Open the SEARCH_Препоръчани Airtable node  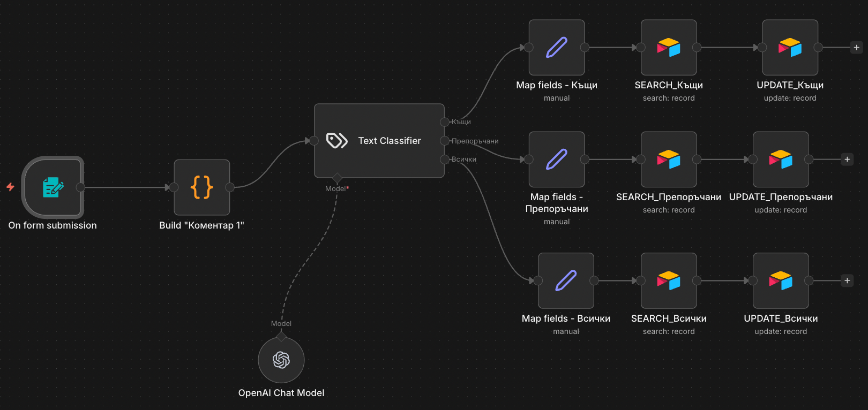tap(669, 160)
